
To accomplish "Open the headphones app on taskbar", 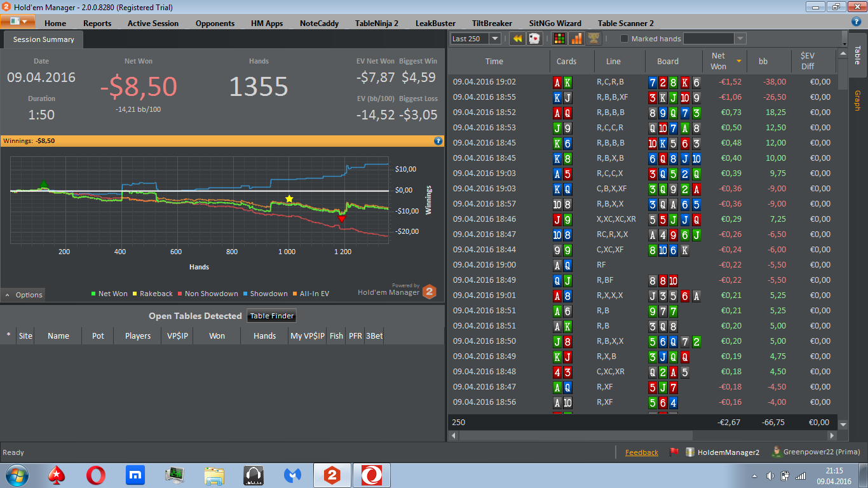I will [254, 475].
